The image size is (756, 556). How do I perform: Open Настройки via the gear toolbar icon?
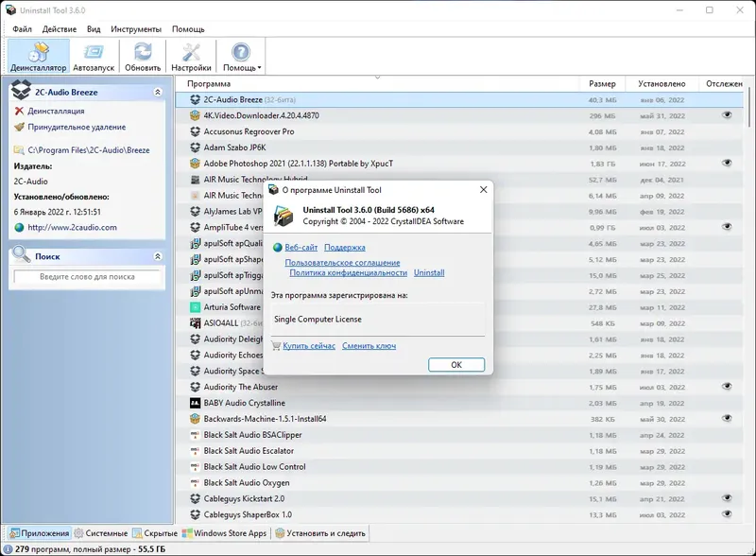click(192, 55)
